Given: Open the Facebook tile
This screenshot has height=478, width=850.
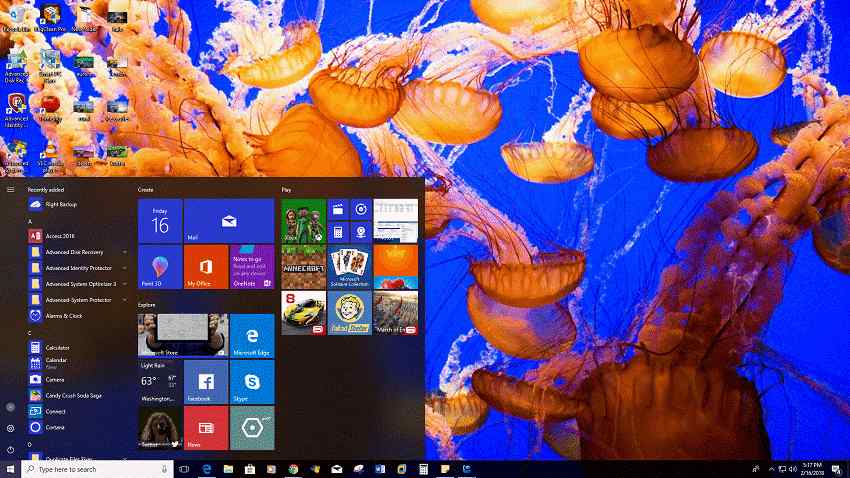Looking at the screenshot, I should pyautogui.click(x=206, y=382).
